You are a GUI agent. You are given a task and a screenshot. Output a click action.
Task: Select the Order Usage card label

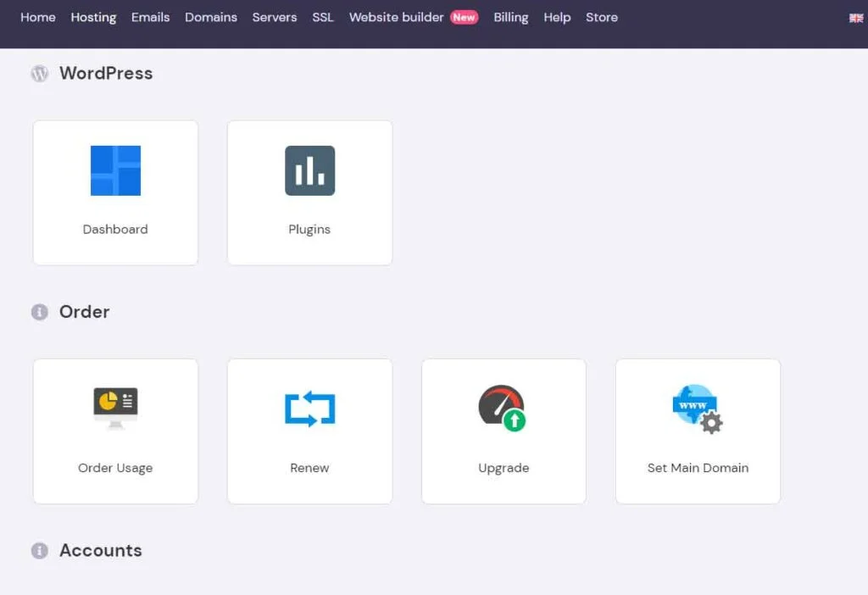point(115,468)
